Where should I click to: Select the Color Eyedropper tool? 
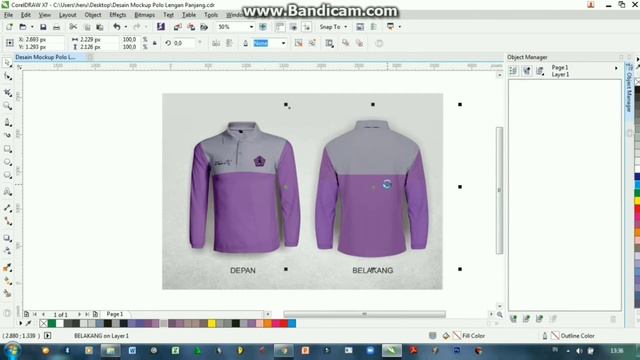7,268
